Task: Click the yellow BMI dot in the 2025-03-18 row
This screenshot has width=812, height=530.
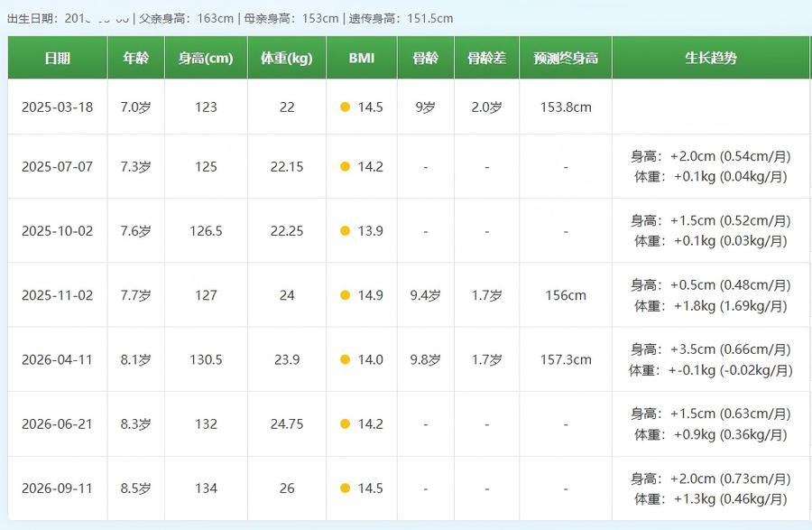Action: pyautogui.click(x=345, y=107)
